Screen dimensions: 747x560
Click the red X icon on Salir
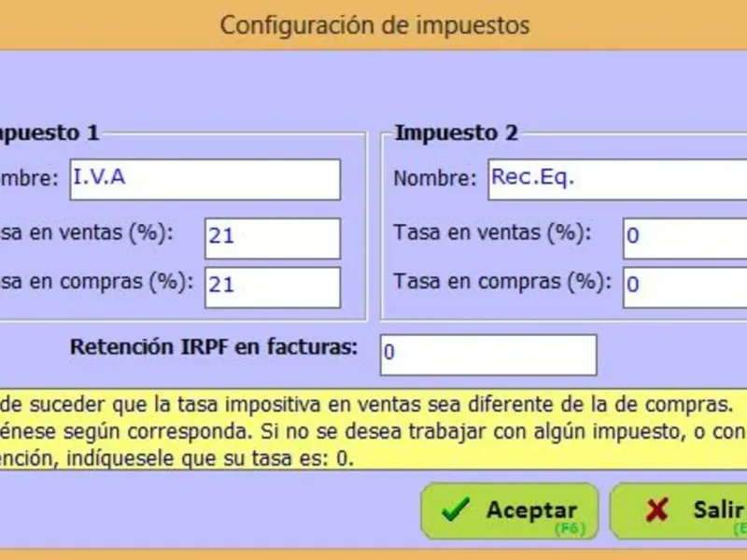pos(657,511)
